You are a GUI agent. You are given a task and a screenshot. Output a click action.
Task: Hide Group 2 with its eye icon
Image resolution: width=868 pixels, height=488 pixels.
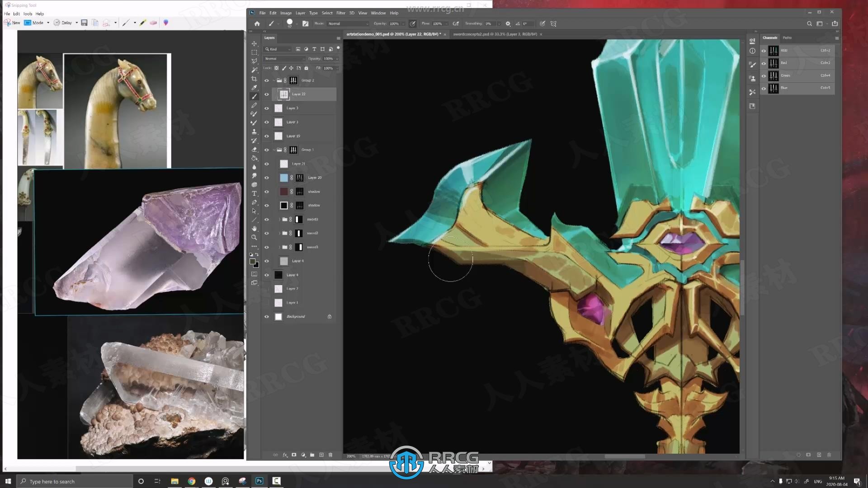[x=267, y=80]
